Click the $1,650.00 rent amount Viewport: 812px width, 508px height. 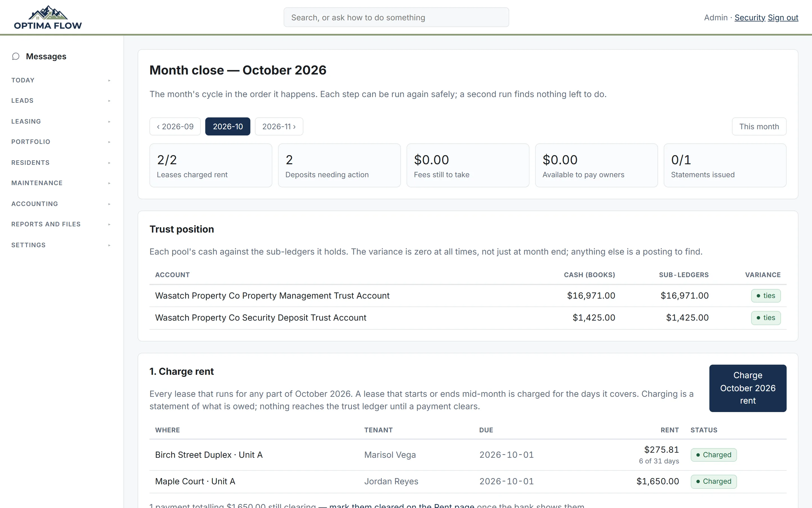coord(658,481)
